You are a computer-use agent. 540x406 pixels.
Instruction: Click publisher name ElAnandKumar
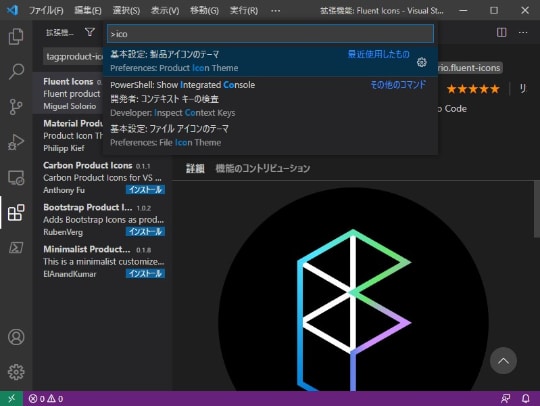coord(70,274)
